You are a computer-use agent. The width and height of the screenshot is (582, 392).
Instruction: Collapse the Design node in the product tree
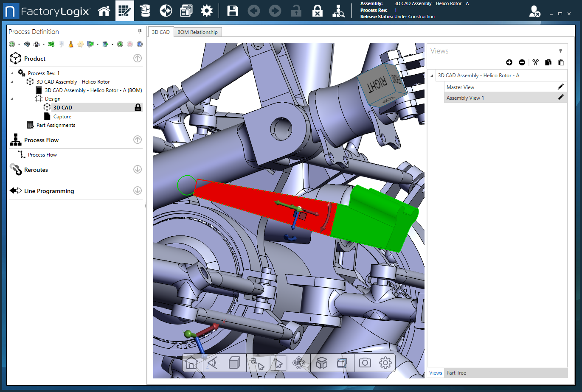tap(13, 98)
